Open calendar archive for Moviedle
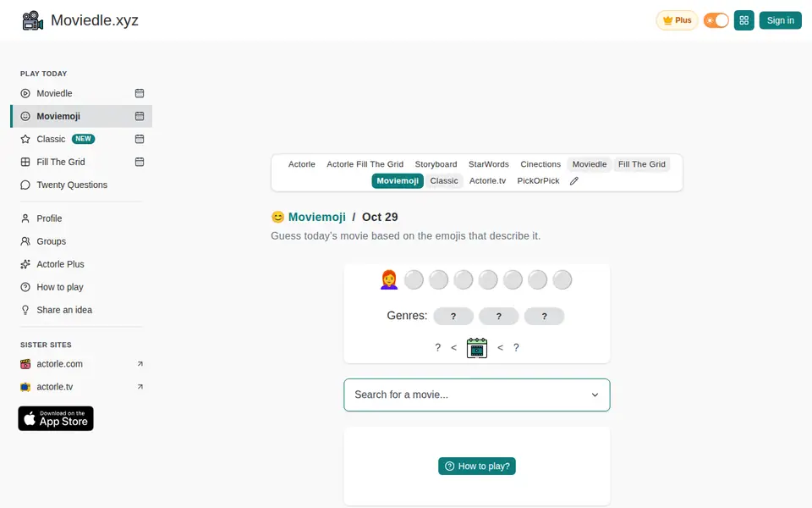This screenshot has height=508, width=812. point(140,93)
